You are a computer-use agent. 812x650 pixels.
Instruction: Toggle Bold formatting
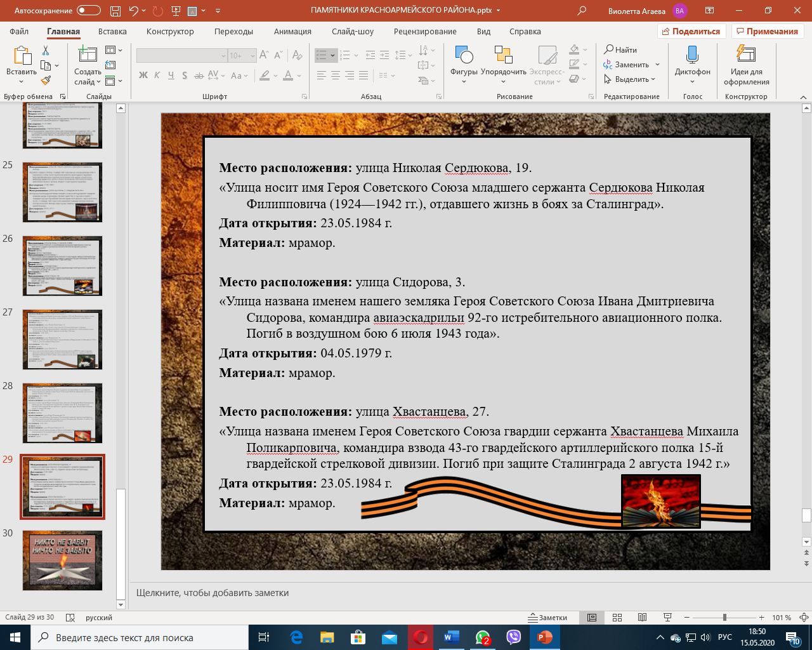click(x=143, y=76)
